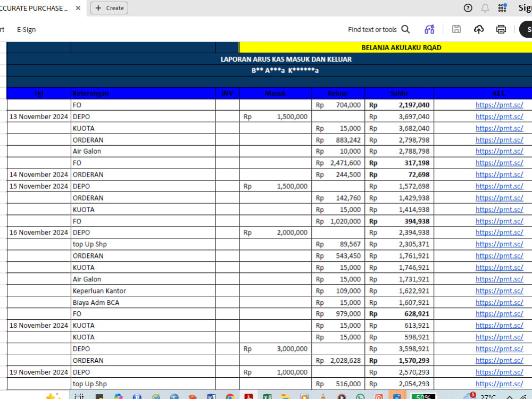Open prnt.sc link for Keperluan Kantor row
The width and height of the screenshot is (532, 399).
[x=499, y=291]
